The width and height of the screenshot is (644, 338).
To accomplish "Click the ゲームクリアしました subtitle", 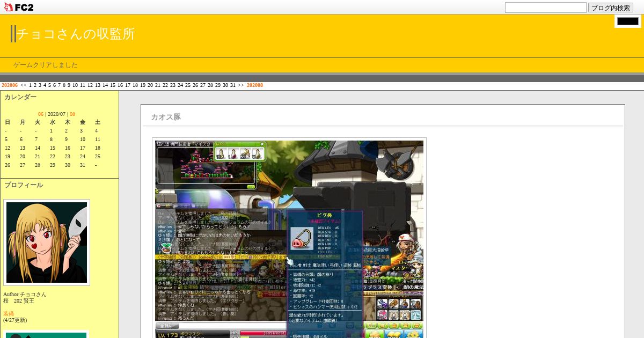I will pos(46,65).
